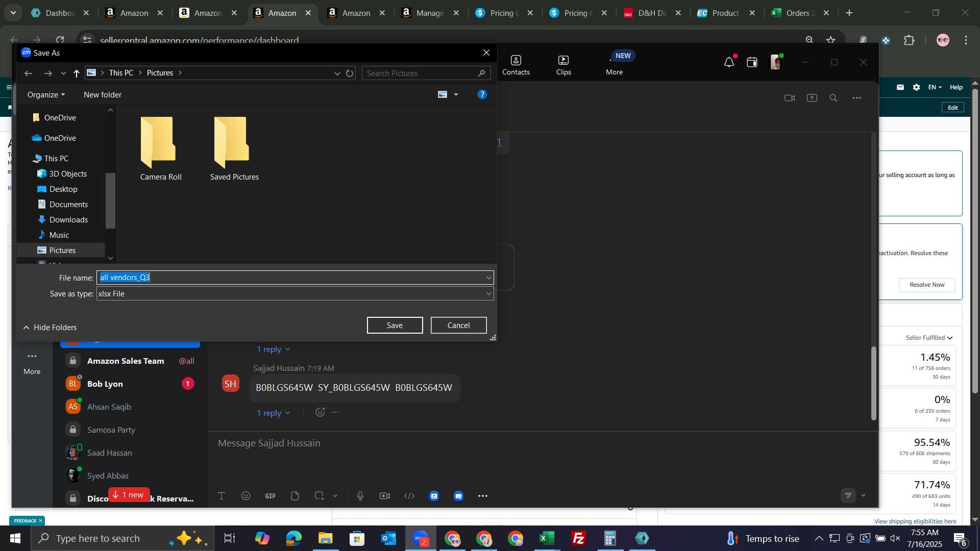The image size is (980, 551).
Task: Create a New folder
Action: (103, 94)
